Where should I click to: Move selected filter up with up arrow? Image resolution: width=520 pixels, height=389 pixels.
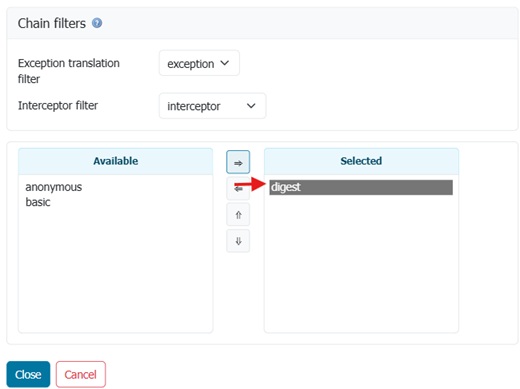238,215
